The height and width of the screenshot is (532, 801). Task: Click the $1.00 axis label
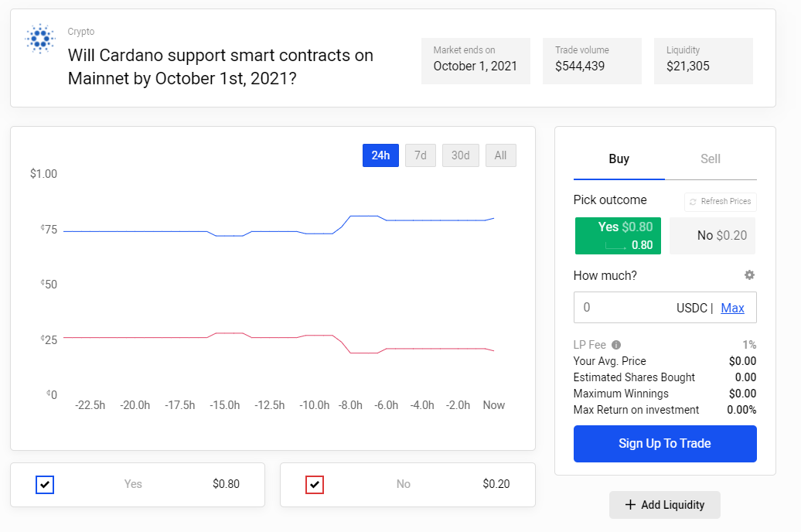[43, 174]
